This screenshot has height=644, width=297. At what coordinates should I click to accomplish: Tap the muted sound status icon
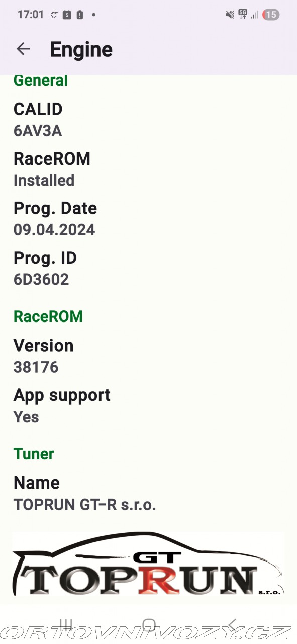pyautogui.click(x=230, y=15)
